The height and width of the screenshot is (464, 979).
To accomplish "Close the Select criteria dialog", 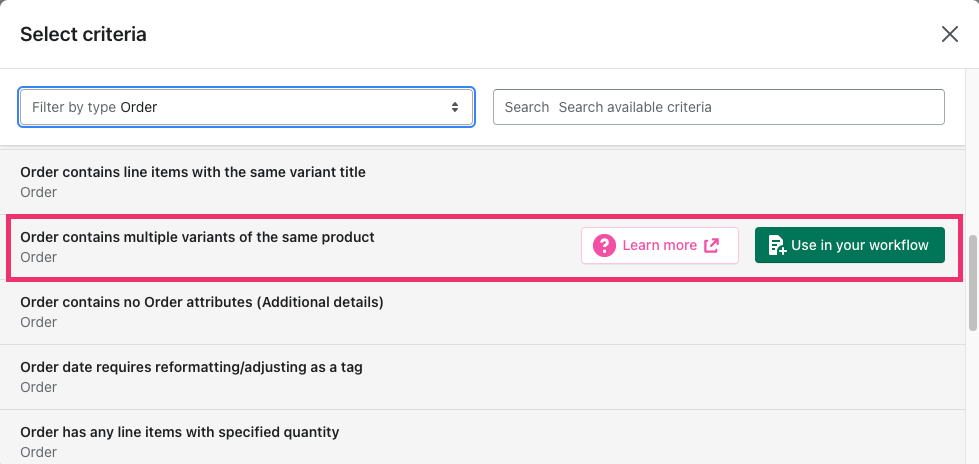I will 949,34.
